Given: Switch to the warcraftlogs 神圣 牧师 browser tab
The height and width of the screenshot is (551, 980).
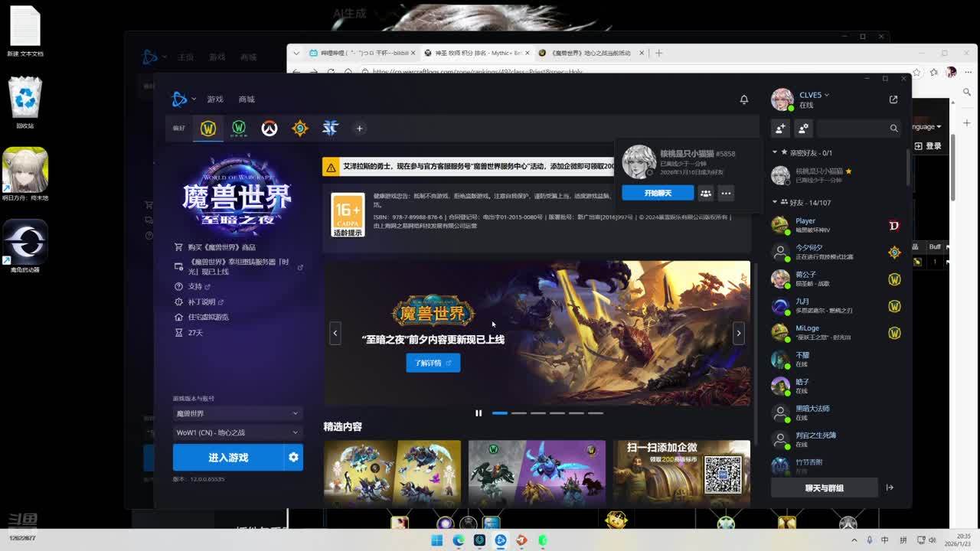Looking at the screenshot, I should 479,53.
